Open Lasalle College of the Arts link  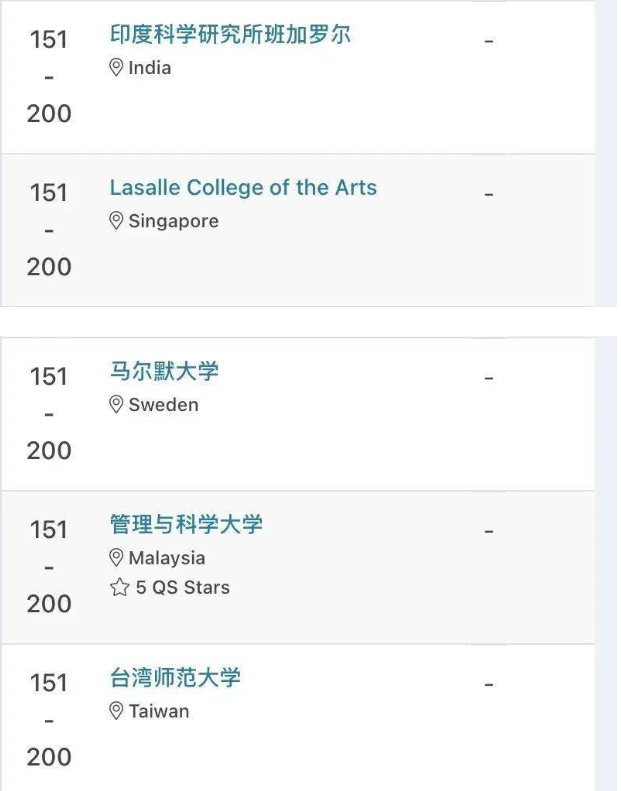[243, 188]
